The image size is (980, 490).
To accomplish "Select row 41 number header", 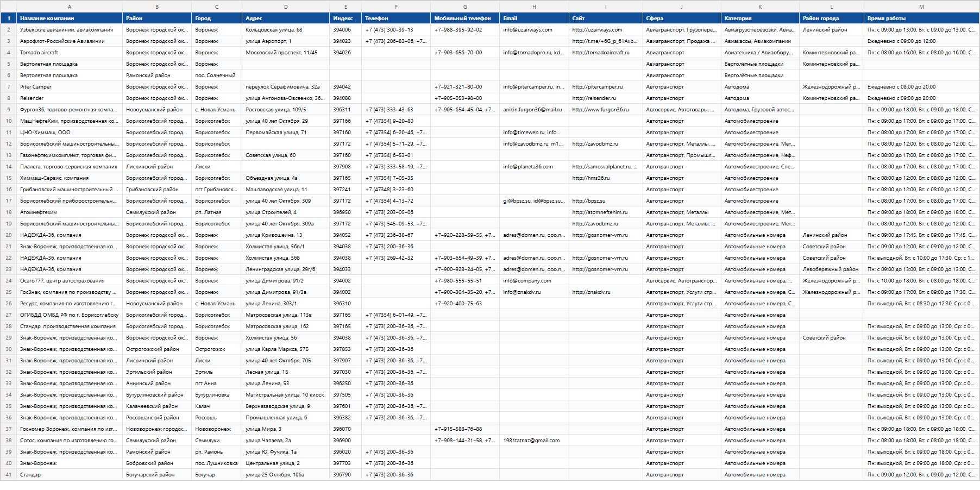I will [x=8, y=475].
